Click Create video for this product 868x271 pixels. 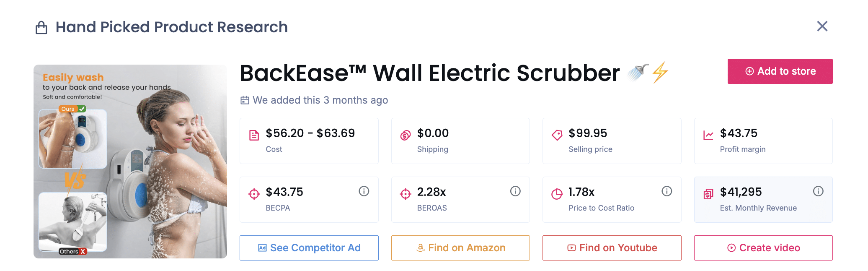pyautogui.click(x=763, y=248)
